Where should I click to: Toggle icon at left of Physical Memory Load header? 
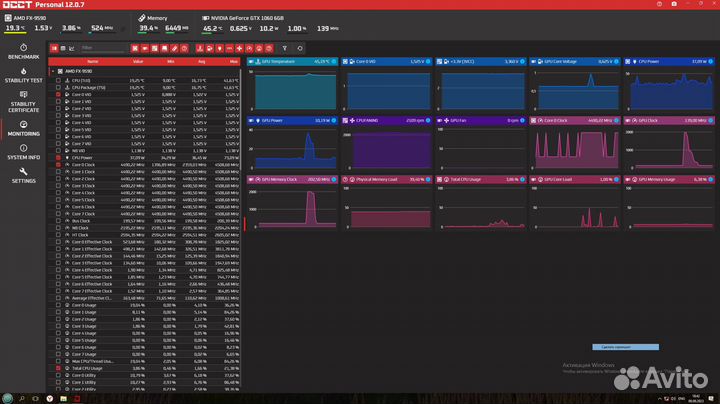coord(345,180)
